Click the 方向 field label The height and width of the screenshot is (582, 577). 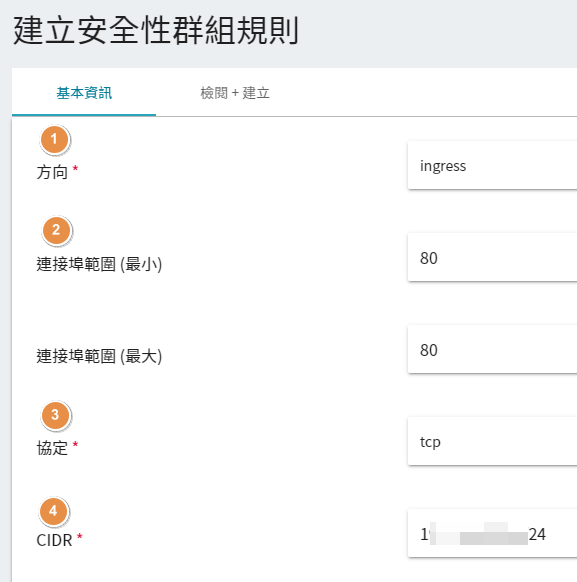pyautogui.click(x=52, y=173)
